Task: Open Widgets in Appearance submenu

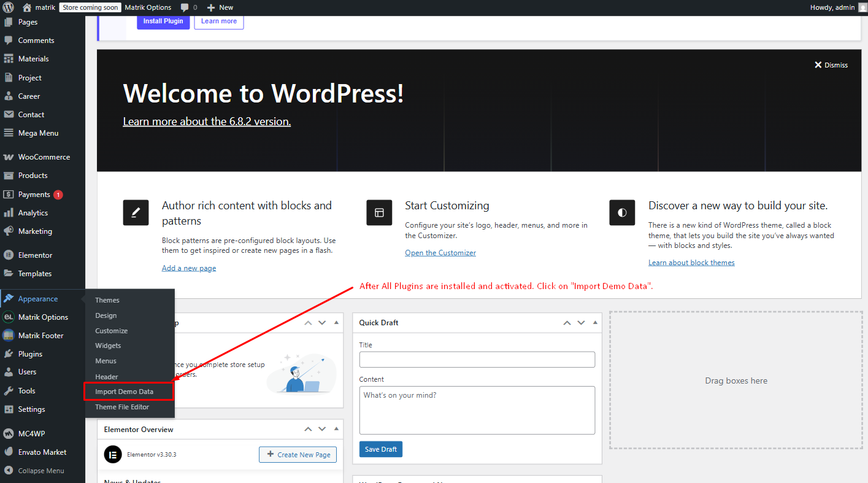Action: (108, 346)
